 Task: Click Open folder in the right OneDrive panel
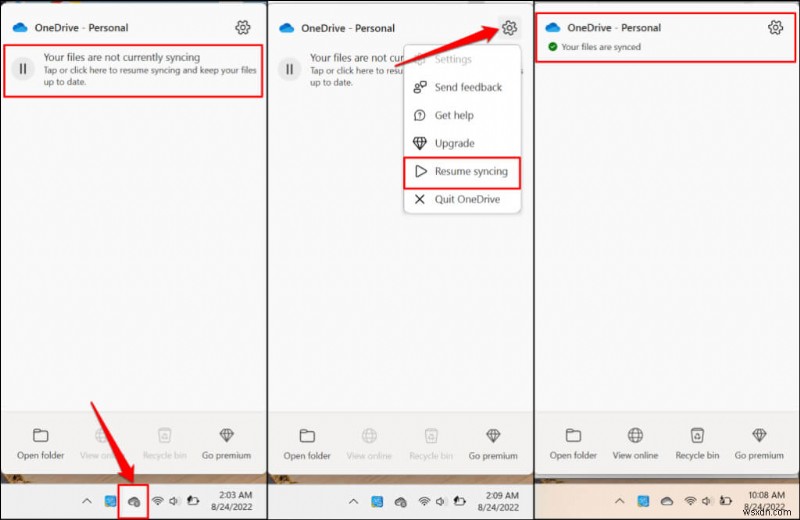click(573, 444)
